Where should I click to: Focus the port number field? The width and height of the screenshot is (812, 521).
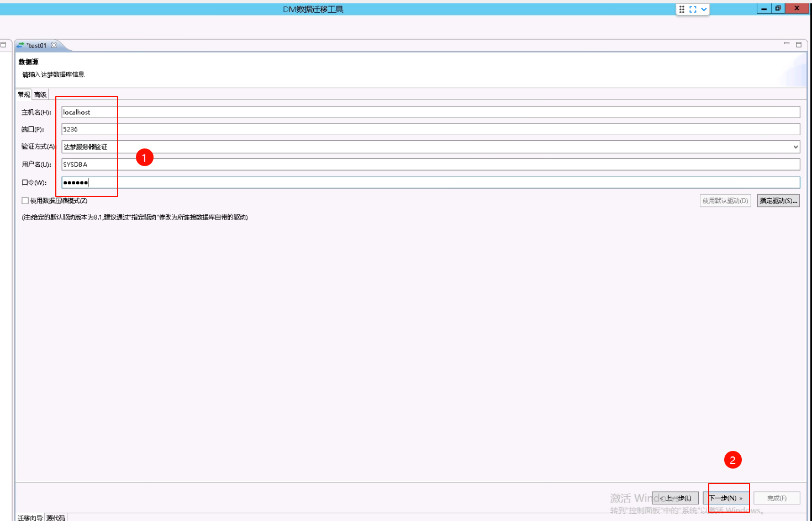431,130
